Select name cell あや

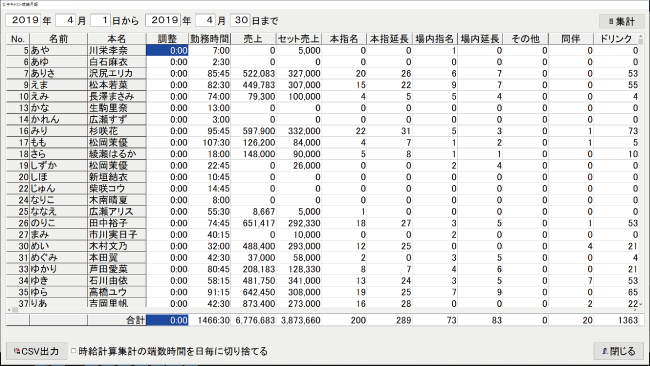pyautogui.click(x=58, y=51)
